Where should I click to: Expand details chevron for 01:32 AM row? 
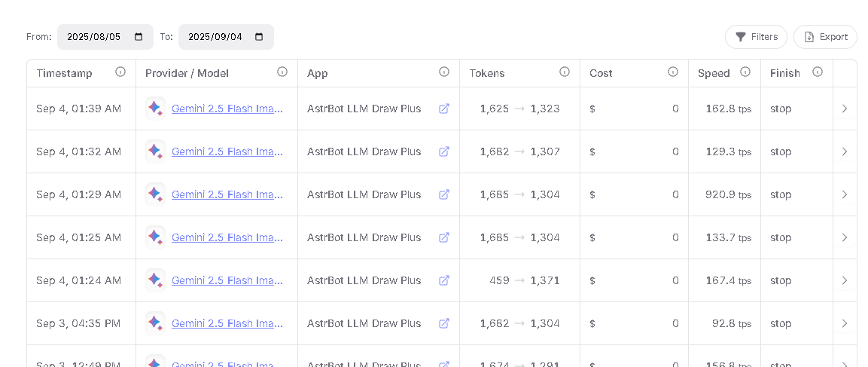pyautogui.click(x=844, y=151)
